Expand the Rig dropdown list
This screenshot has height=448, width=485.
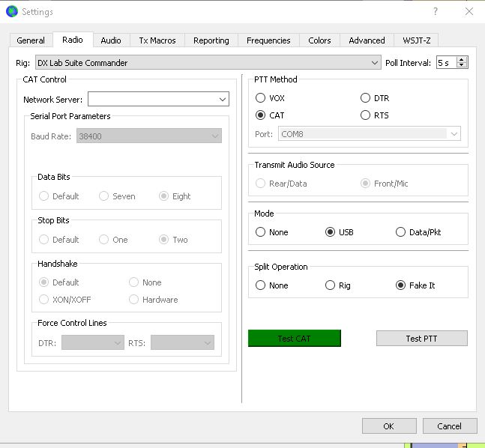375,63
